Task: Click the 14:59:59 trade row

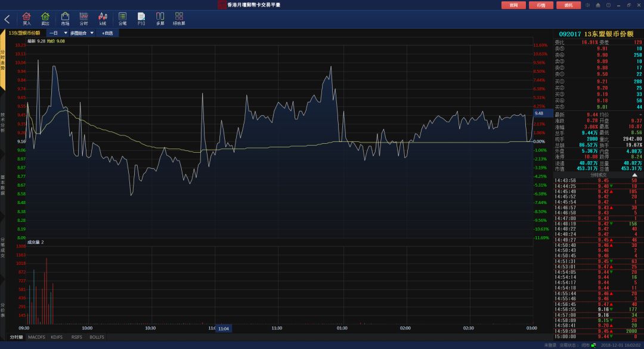Action: 598,331
